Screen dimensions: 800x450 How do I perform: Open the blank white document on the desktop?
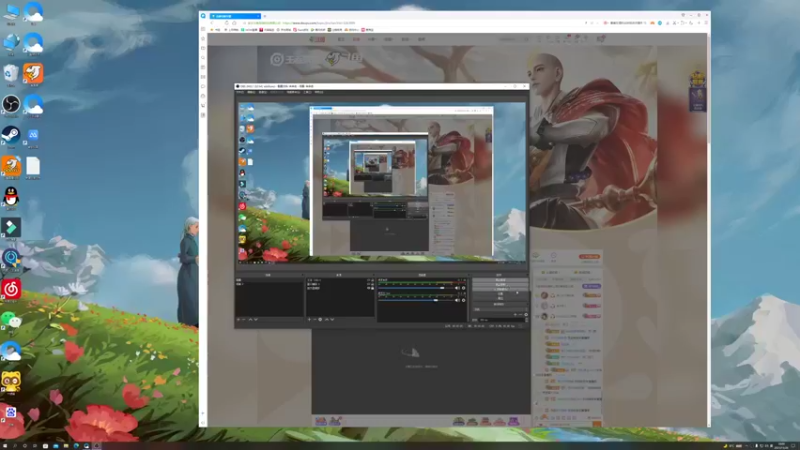tap(33, 166)
